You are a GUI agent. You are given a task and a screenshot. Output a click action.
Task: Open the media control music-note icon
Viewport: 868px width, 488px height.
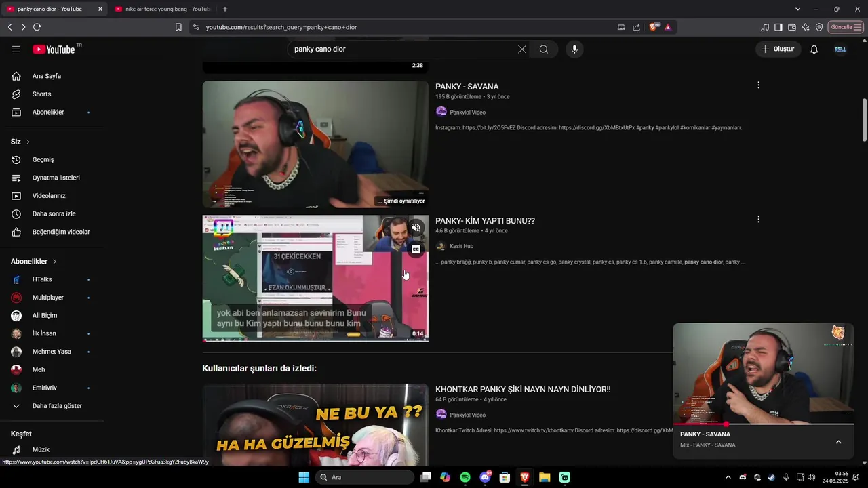click(x=765, y=27)
